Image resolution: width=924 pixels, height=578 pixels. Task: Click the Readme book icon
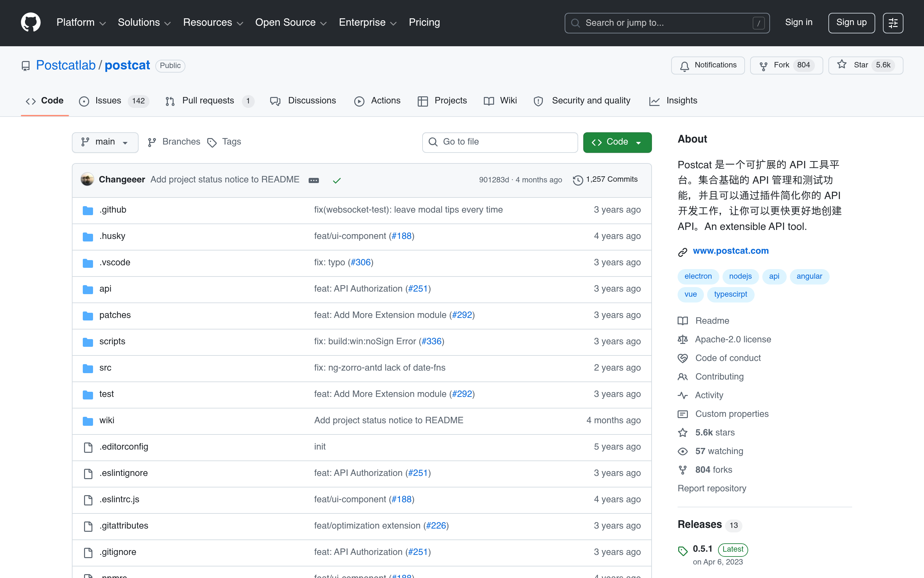pyautogui.click(x=682, y=321)
